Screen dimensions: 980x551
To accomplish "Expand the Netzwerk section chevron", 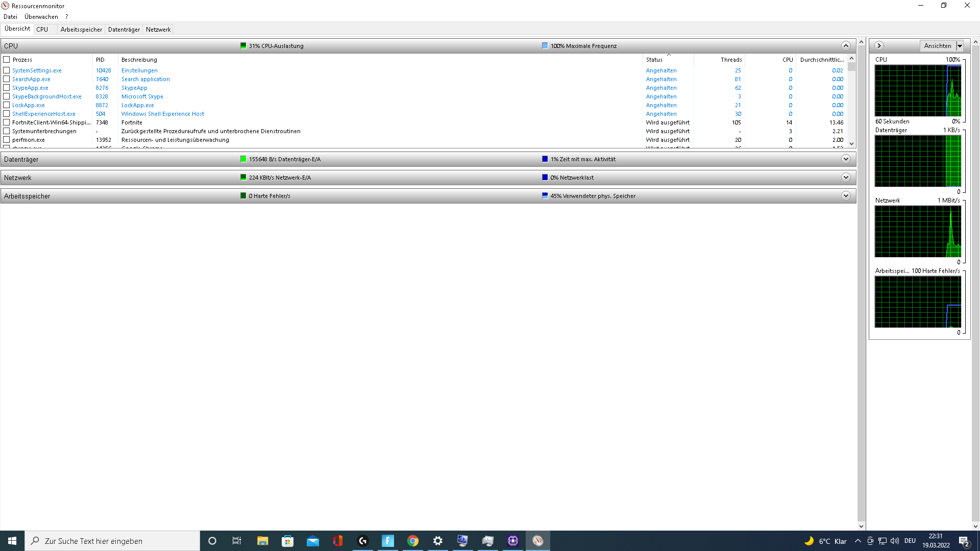I will [846, 178].
